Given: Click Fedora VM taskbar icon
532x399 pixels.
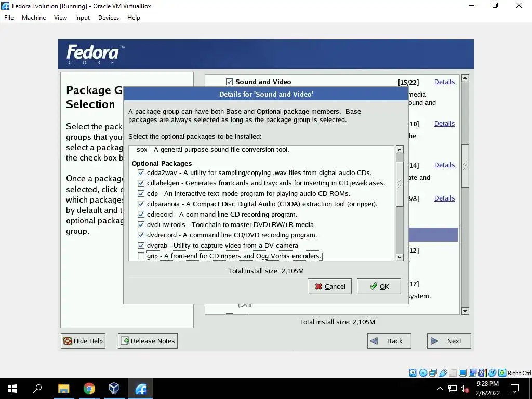Looking at the screenshot, I should pyautogui.click(x=140, y=389).
